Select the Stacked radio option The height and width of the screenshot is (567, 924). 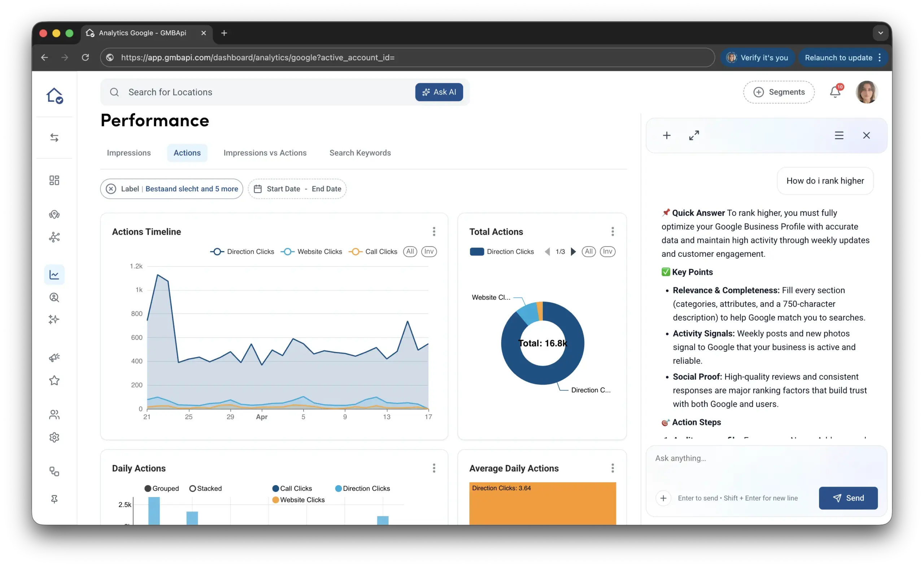(x=193, y=489)
